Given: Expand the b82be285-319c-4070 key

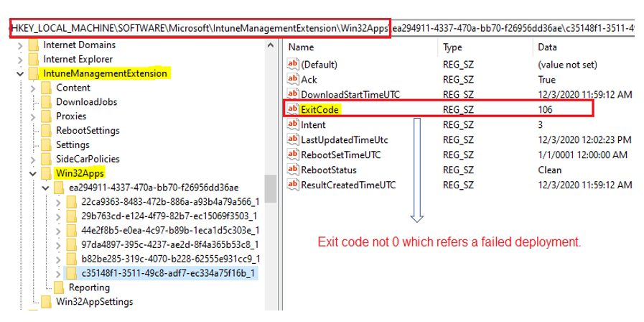Looking at the screenshot, I should (x=58, y=259).
